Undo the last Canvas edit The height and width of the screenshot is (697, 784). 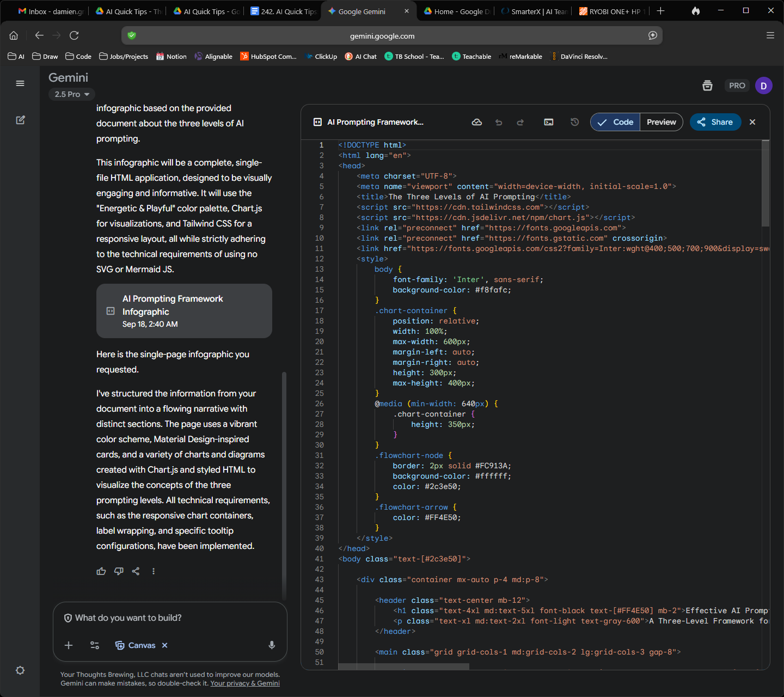click(x=498, y=122)
